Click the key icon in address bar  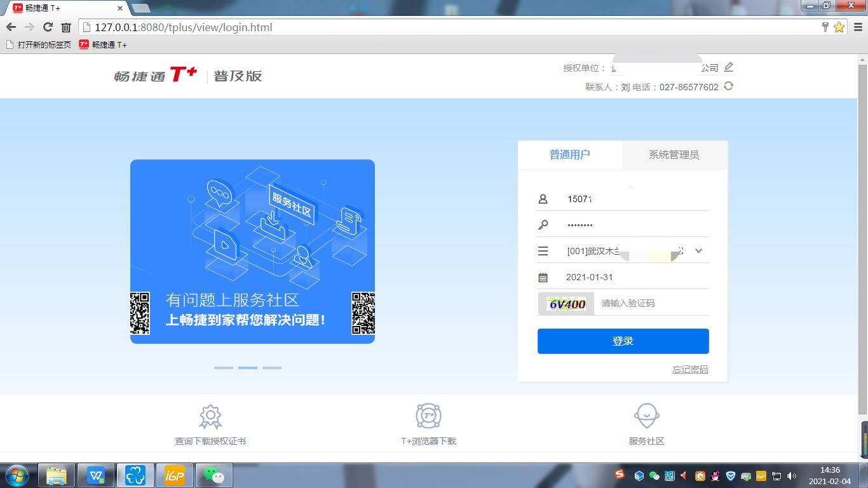click(x=825, y=27)
